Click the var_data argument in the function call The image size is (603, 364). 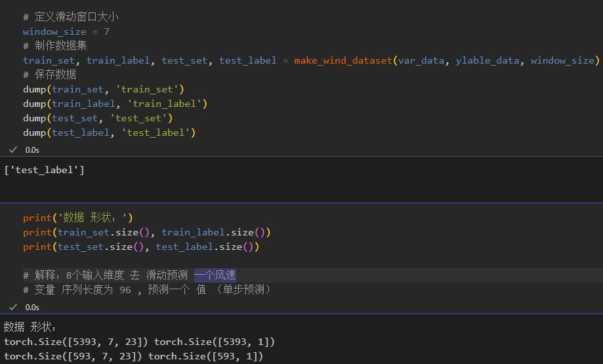tap(421, 60)
